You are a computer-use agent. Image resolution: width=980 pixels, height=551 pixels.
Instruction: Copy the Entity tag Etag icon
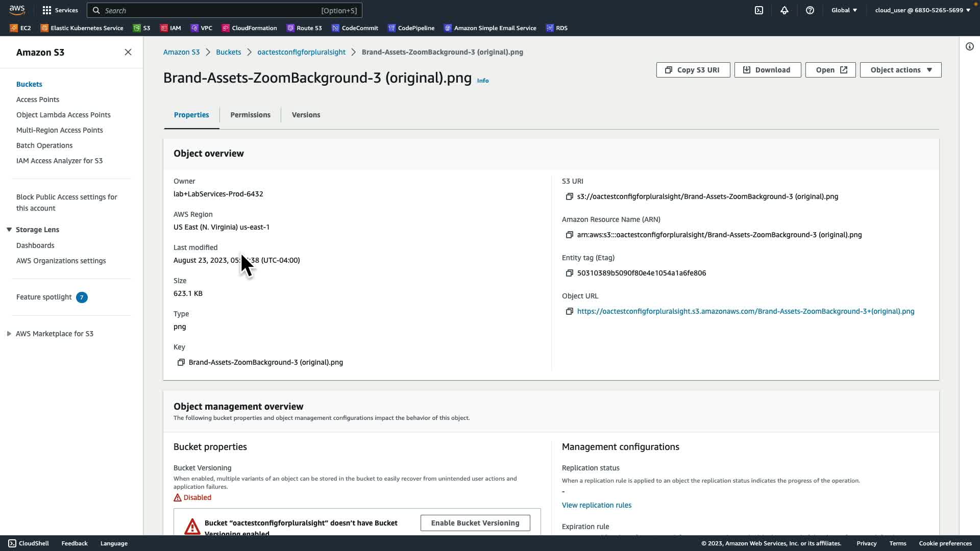coord(570,273)
